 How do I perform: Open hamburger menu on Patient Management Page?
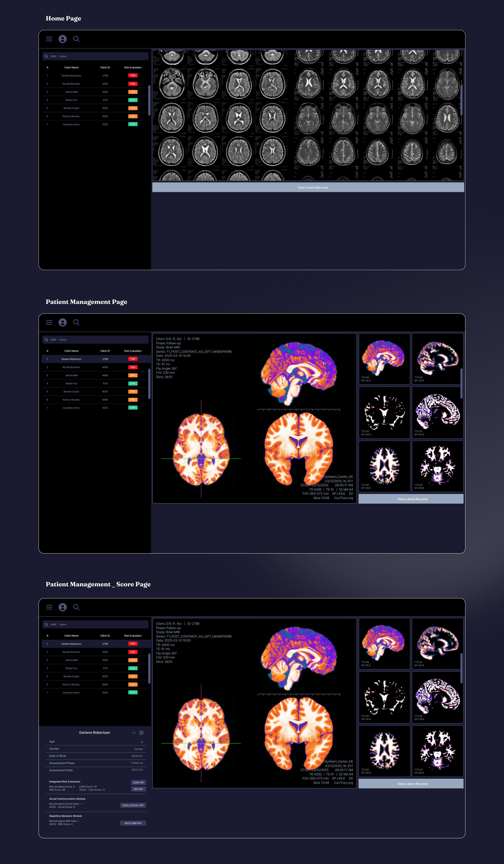point(49,322)
